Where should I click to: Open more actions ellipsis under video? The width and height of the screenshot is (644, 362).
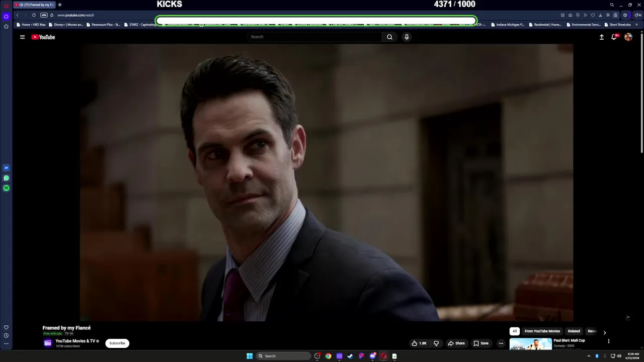[x=501, y=343]
